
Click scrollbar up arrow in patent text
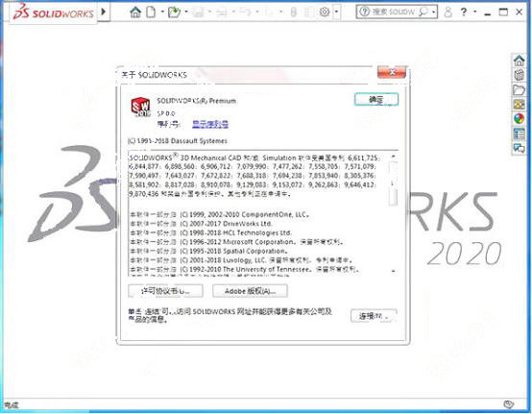coord(393,157)
